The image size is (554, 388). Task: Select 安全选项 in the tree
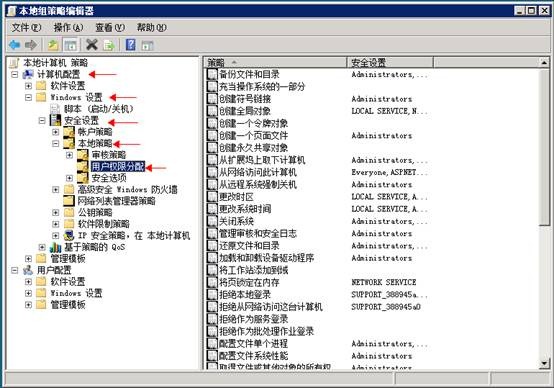click(x=109, y=178)
